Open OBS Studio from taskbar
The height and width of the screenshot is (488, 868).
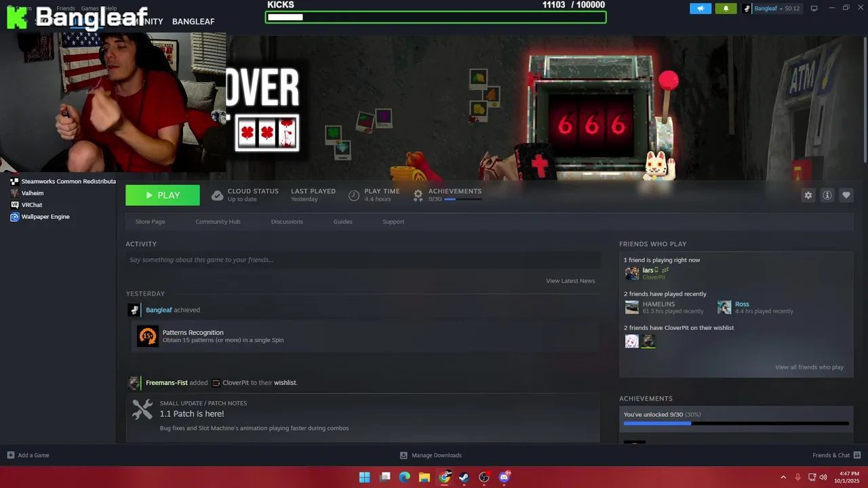click(484, 477)
